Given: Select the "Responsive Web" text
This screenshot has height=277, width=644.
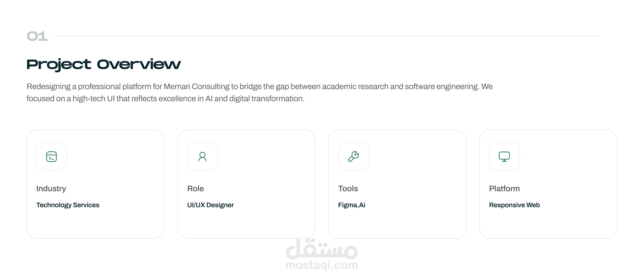Looking at the screenshot, I should [514, 205].
